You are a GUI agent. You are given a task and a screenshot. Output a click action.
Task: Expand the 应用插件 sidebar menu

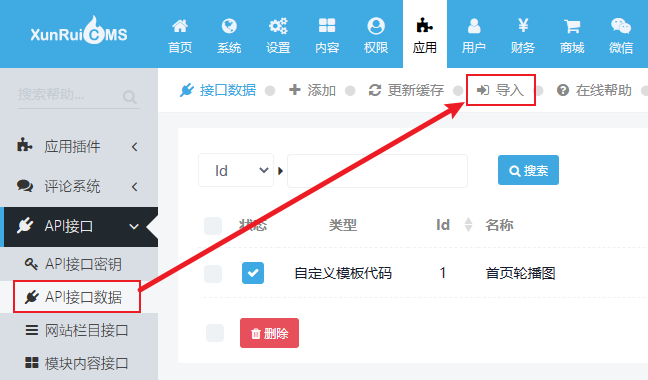tap(79, 147)
